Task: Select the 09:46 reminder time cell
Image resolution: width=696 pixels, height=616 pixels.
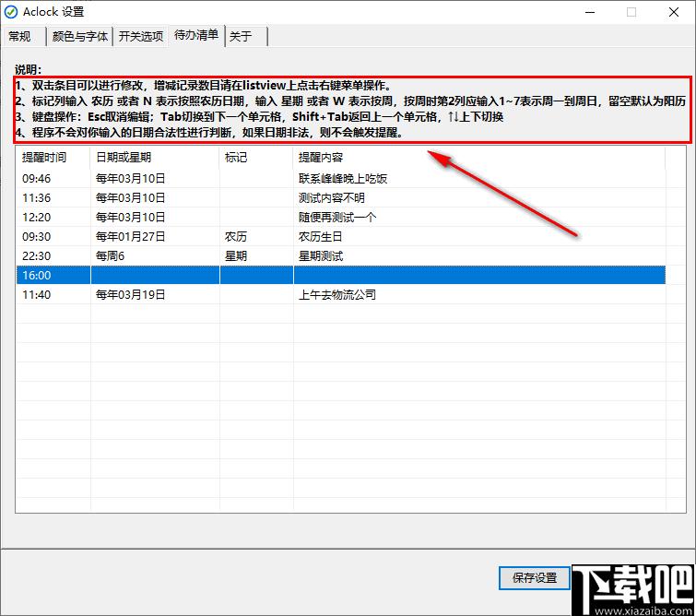Action: click(x=36, y=179)
